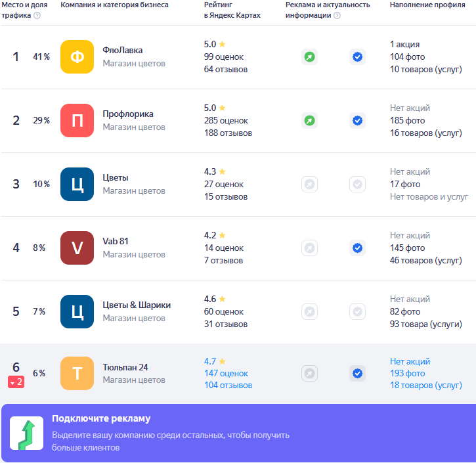Click the Vab 81 dark red logo
This screenshot has height=463, width=476.
77,248
